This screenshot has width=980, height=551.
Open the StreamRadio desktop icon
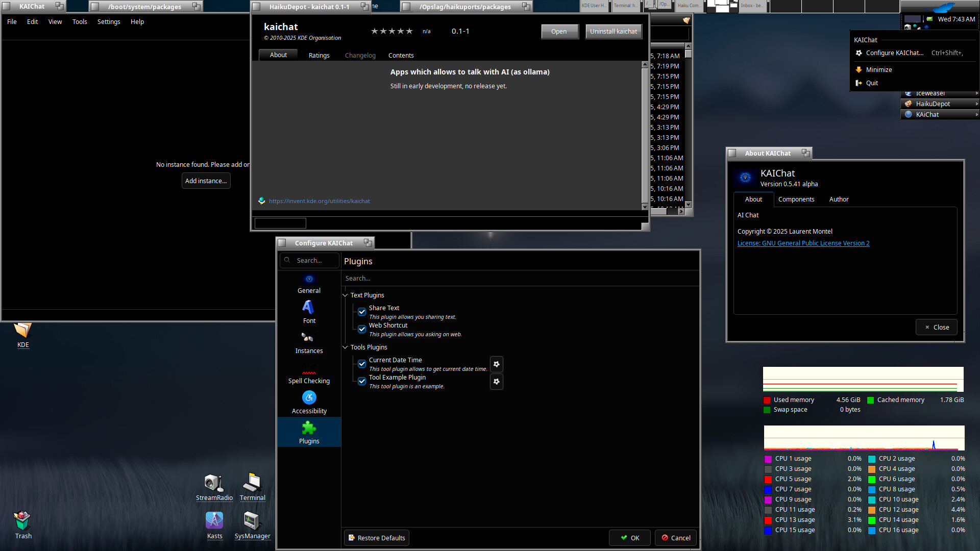(x=214, y=483)
